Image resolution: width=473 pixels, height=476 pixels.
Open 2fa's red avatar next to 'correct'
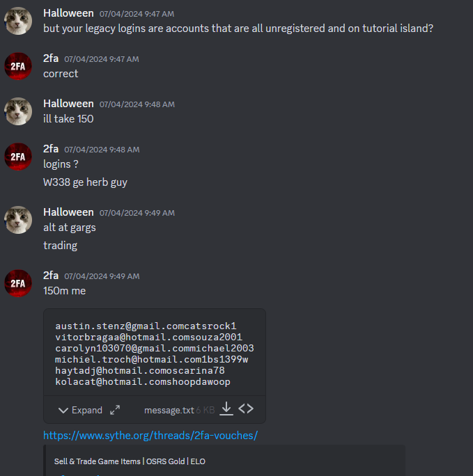coord(18,66)
